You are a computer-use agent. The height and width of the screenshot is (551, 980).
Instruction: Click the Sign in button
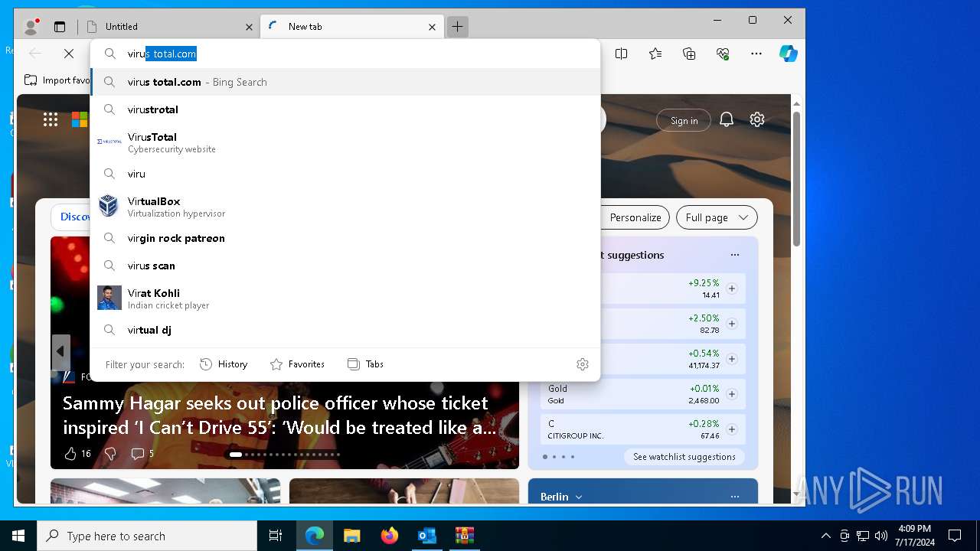point(684,121)
